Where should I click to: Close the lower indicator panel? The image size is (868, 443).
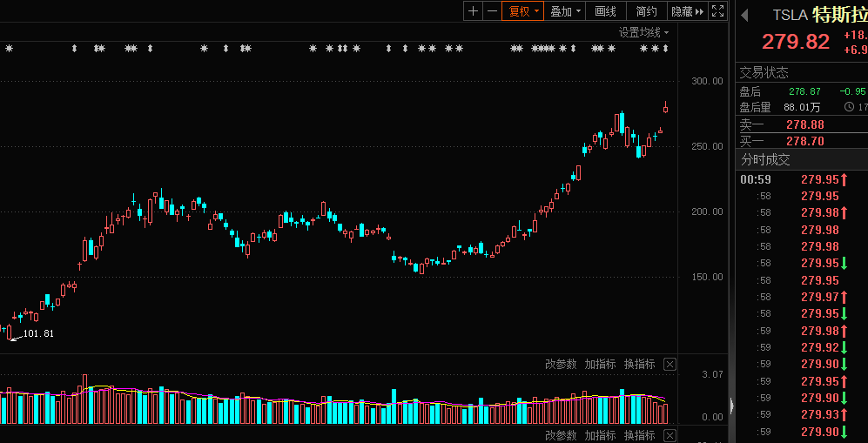tap(670, 435)
